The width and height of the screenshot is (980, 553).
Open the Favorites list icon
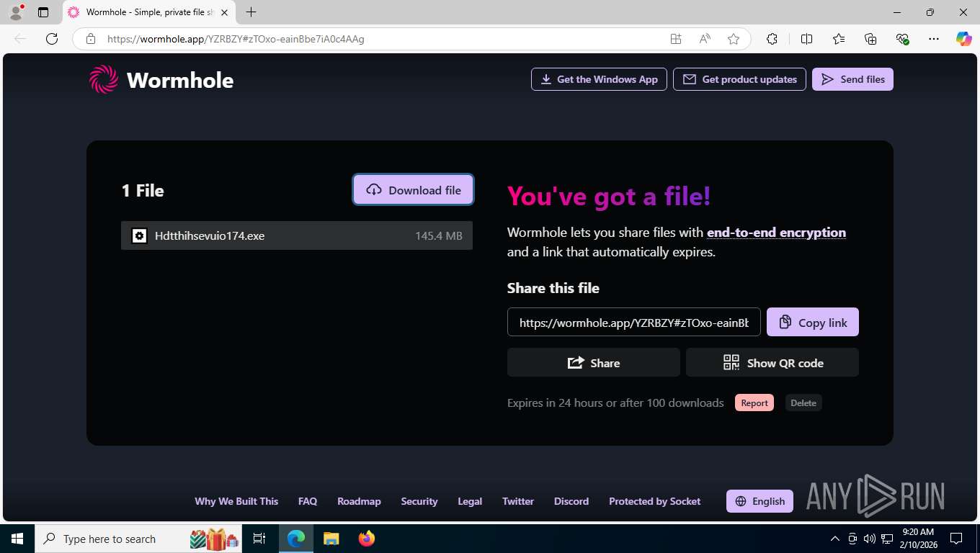[x=839, y=39]
